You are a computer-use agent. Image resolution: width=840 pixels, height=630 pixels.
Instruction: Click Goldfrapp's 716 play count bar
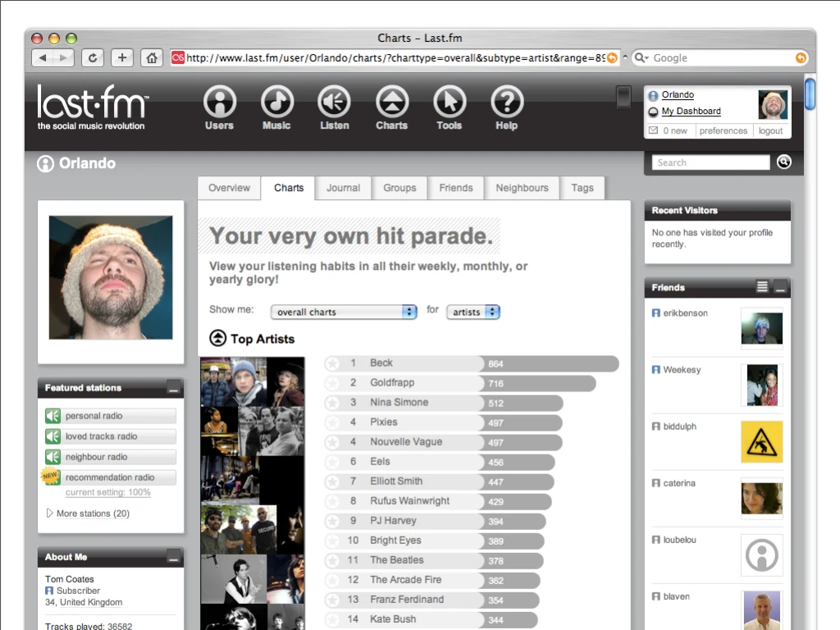tap(540, 384)
